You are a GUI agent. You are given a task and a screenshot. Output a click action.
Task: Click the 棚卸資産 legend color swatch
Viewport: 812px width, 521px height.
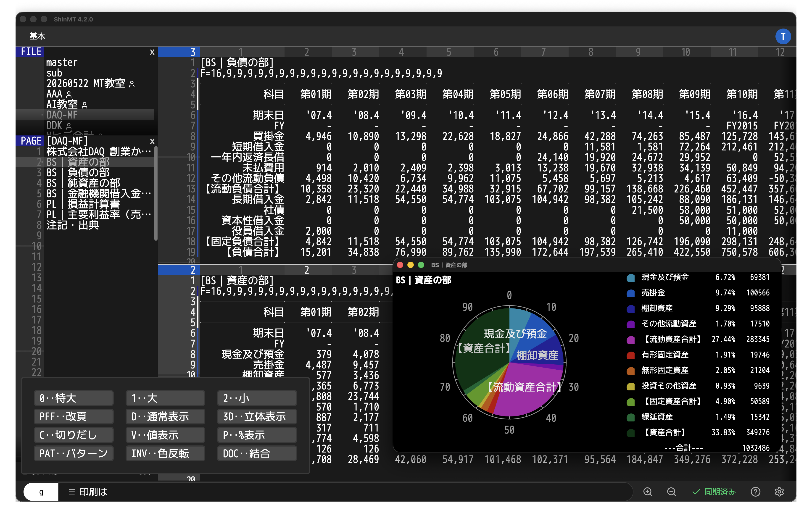(631, 309)
